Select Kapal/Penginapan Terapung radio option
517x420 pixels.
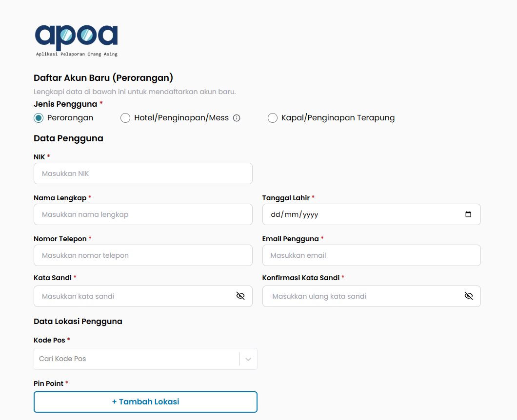273,118
